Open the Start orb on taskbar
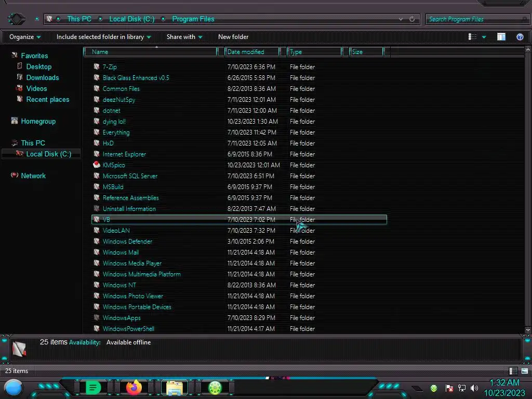 [x=14, y=388]
